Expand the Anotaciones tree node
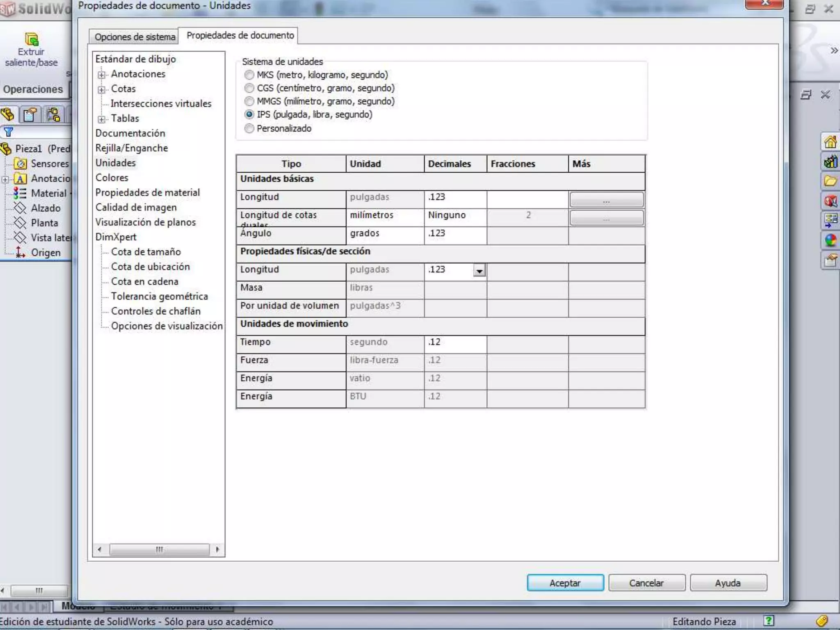 click(101, 75)
